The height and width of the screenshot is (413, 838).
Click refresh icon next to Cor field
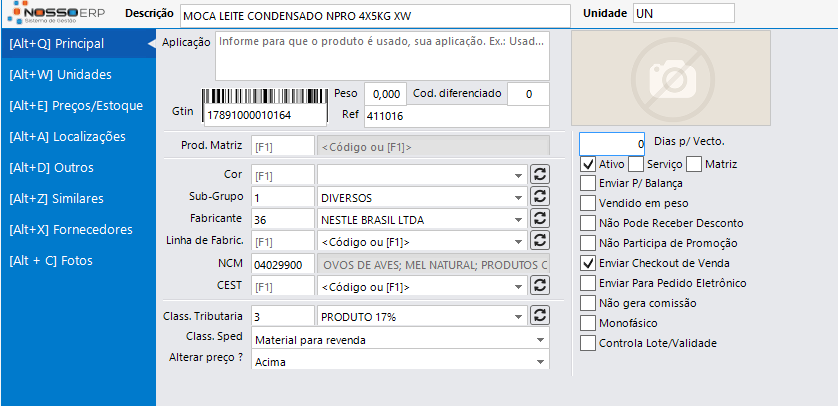click(541, 174)
